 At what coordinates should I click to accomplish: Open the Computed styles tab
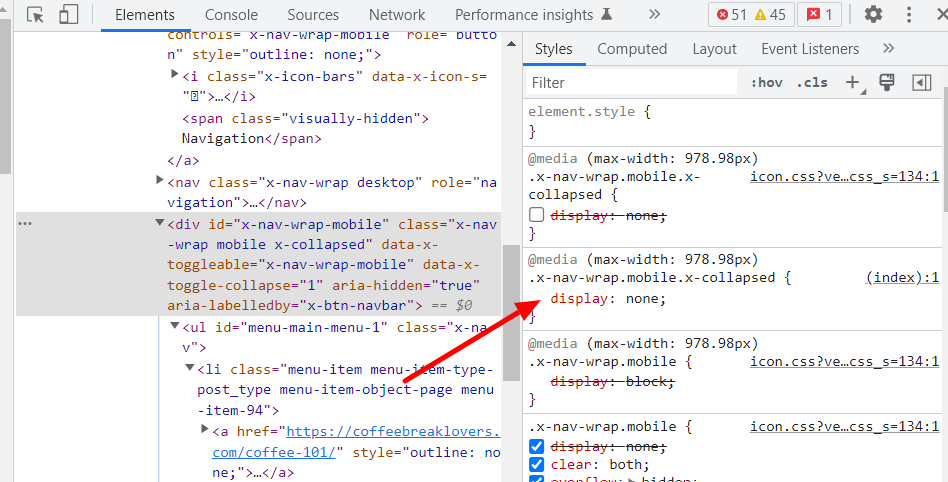coord(632,49)
